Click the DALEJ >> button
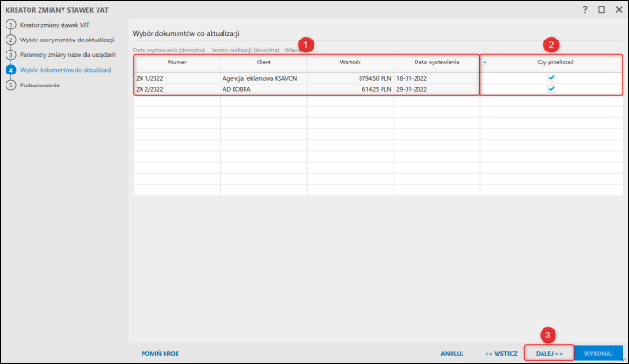Image resolution: width=629 pixels, height=364 pixels. [549, 353]
